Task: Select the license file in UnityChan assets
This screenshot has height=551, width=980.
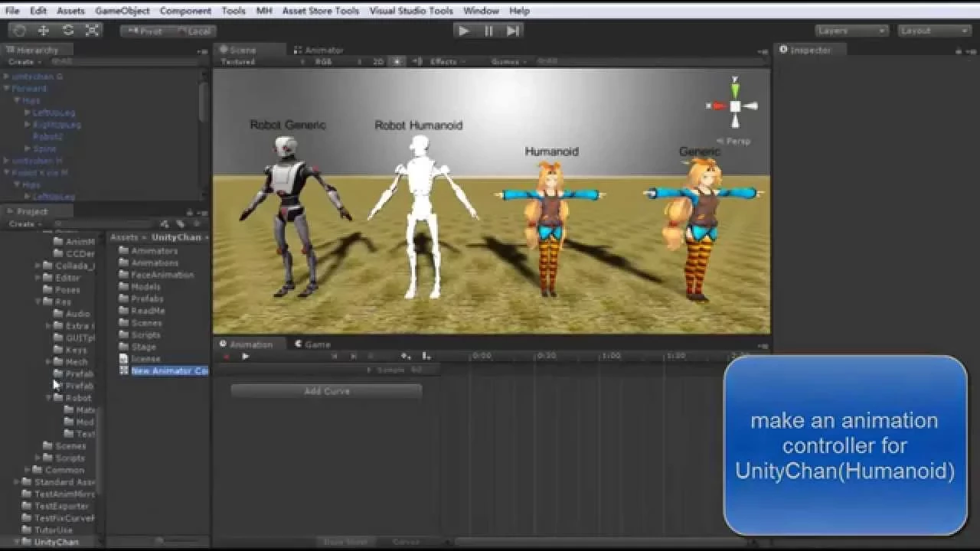Action: pyautogui.click(x=140, y=358)
